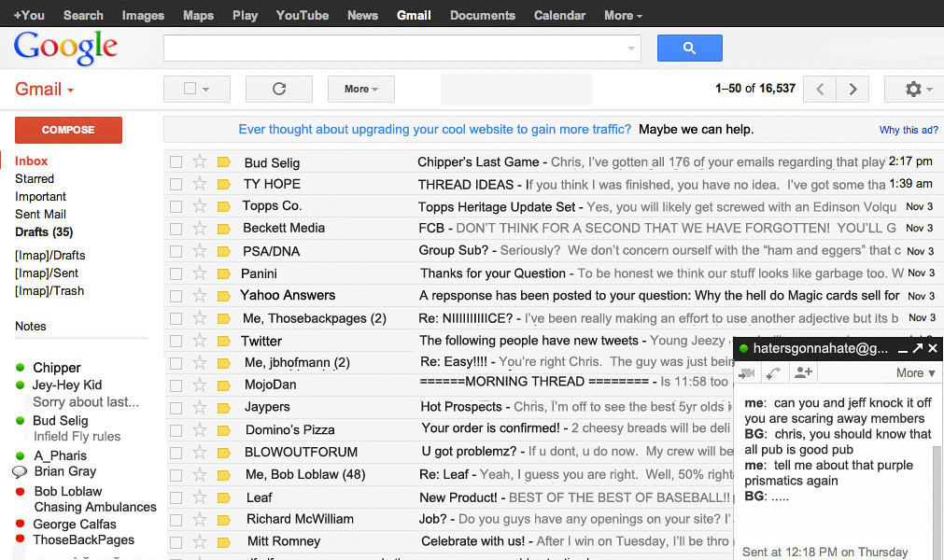Add people to the chat

803,372
